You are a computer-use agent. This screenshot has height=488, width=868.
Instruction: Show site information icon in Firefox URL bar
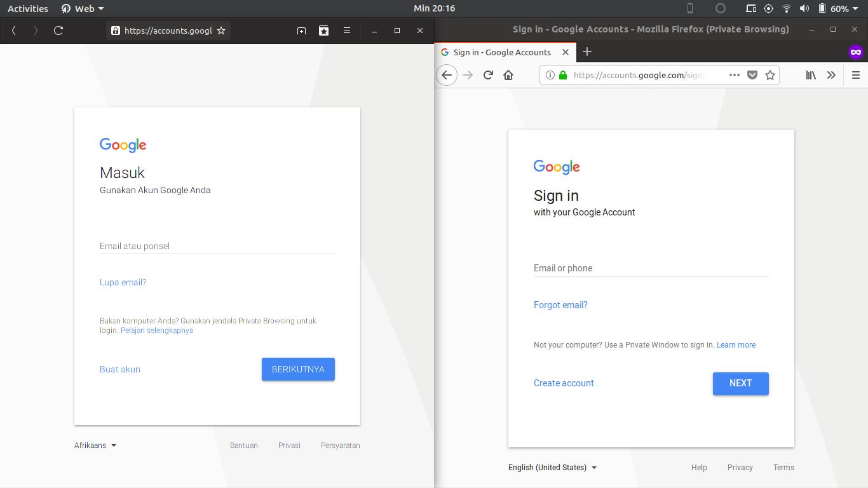pyautogui.click(x=550, y=75)
